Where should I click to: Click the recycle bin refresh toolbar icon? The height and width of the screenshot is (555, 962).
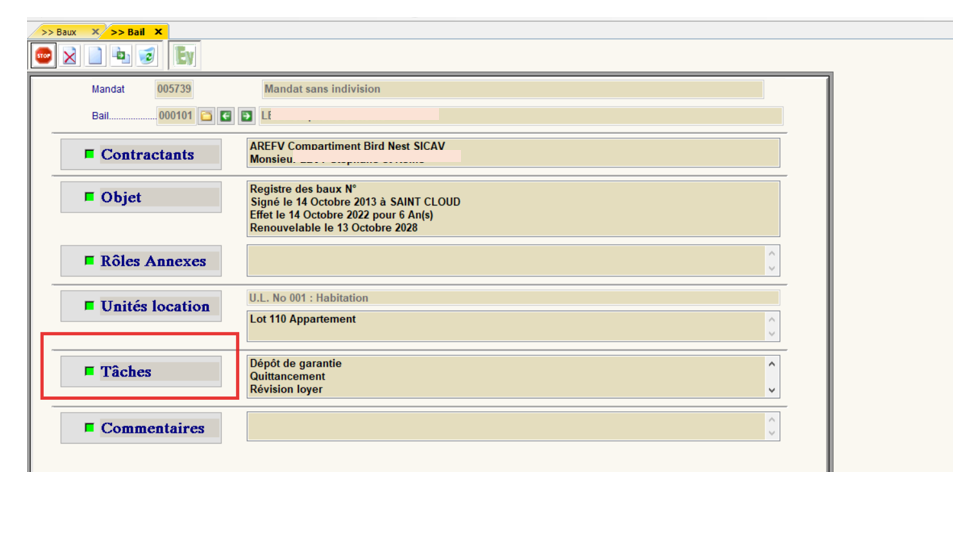point(147,56)
